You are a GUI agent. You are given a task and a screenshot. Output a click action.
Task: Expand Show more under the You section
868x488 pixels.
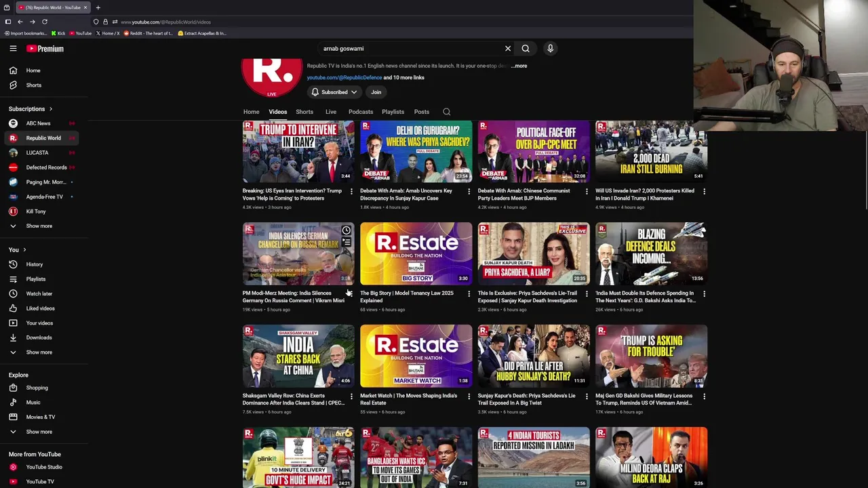click(39, 352)
